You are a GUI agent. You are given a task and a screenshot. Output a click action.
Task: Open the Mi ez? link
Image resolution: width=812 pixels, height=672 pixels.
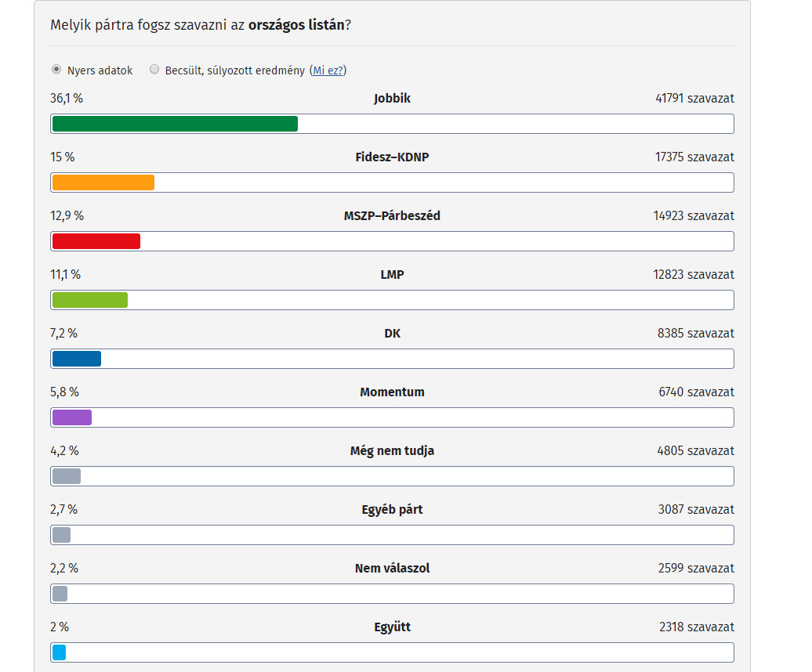[328, 70]
